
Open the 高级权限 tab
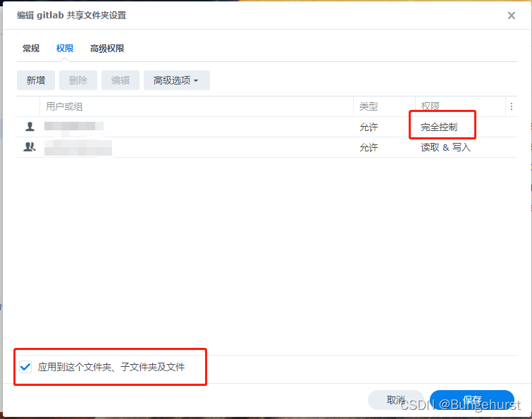[107, 49]
